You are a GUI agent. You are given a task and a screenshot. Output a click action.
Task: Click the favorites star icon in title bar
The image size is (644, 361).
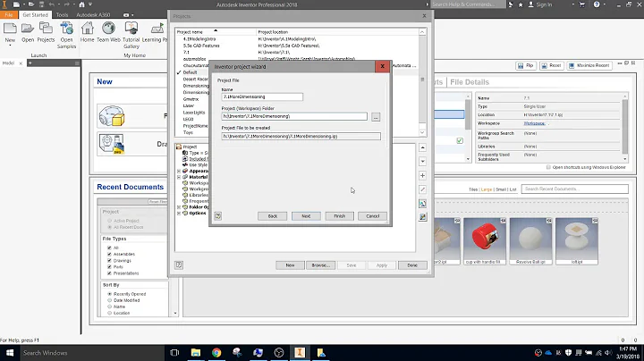521,4
